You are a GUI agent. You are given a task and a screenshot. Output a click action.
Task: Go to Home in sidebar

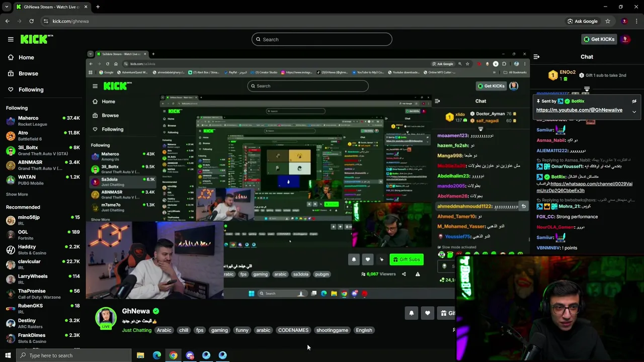click(x=21, y=57)
